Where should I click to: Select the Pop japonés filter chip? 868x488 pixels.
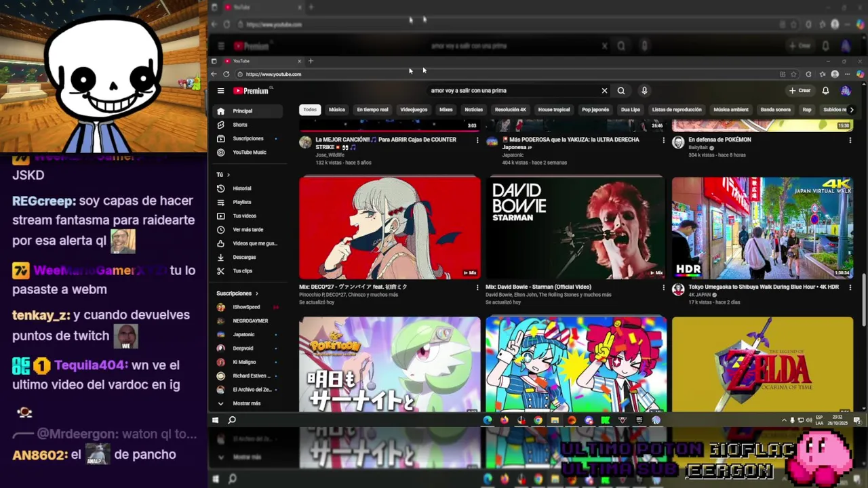coord(595,110)
